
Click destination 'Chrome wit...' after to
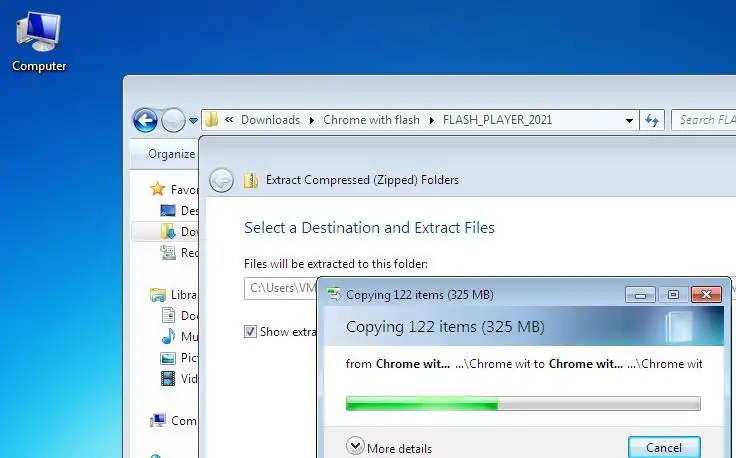point(586,364)
